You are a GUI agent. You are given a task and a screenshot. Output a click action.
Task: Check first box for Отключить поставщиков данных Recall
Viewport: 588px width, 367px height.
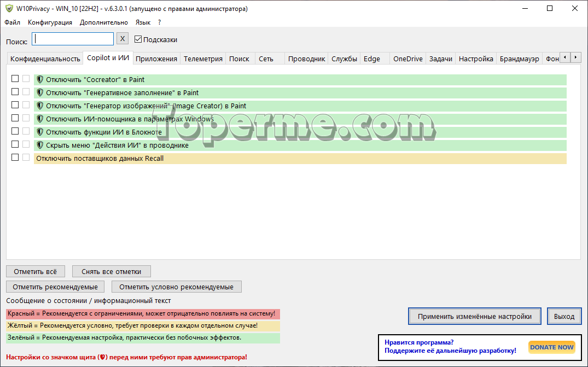[x=15, y=158]
